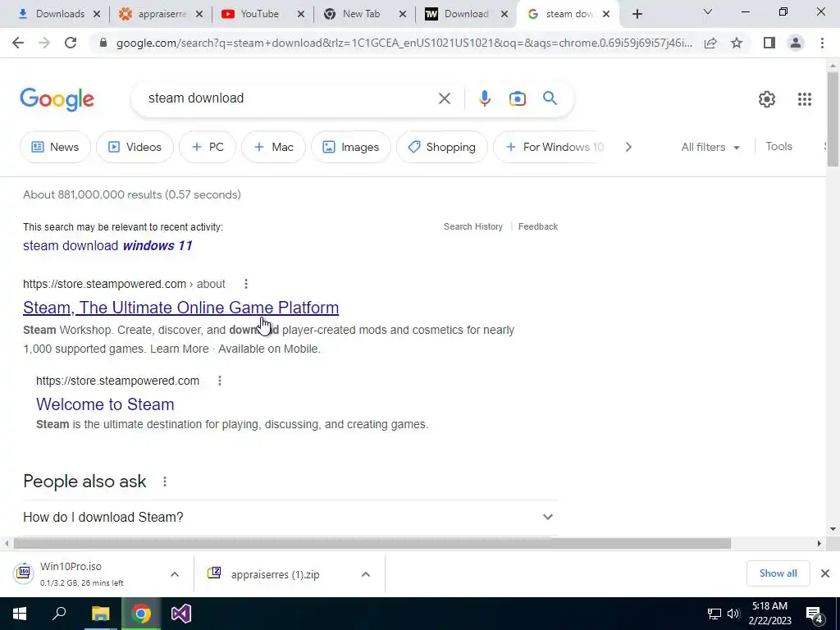The width and height of the screenshot is (840, 630).
Task: Open the Chrome profile avatar
Action: (796, 43)
